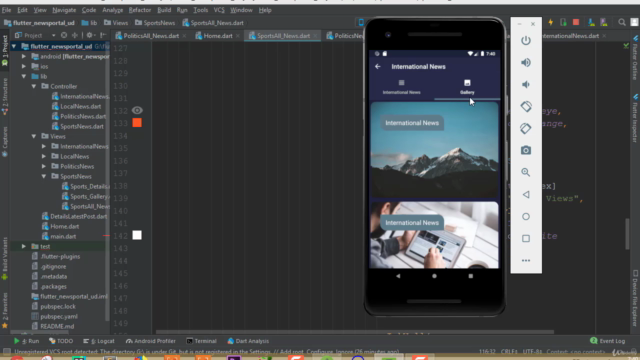Select the Gallery tab in the phone app
The width and height of the screenshot is (640, 360).
pos(467,87)
